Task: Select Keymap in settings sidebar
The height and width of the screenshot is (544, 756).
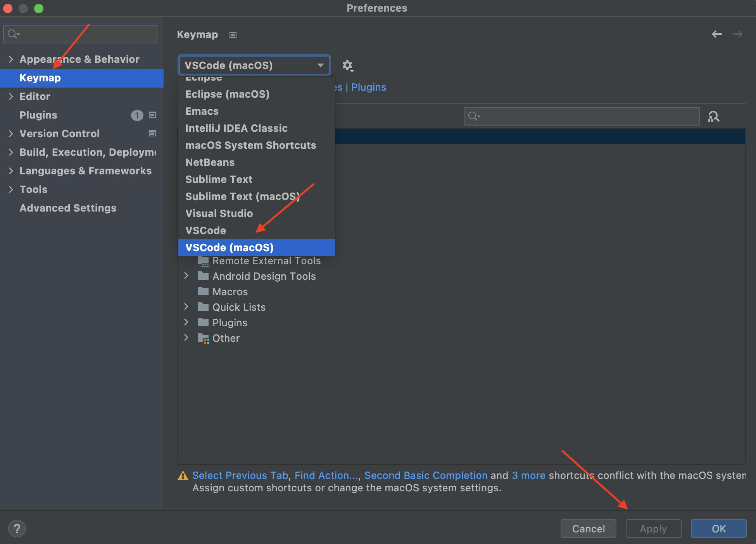Action: [82, 78]
